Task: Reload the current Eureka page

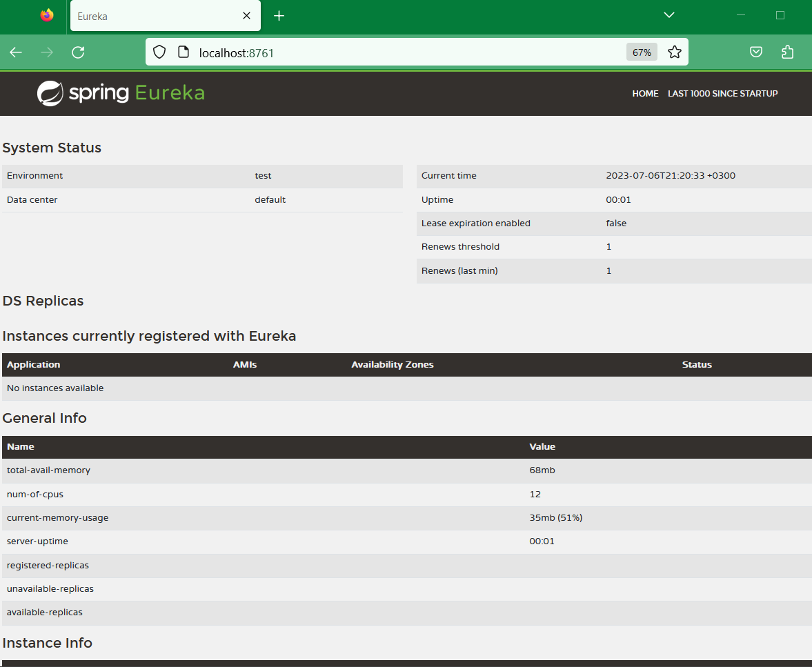Action: [x=78, y=52]
